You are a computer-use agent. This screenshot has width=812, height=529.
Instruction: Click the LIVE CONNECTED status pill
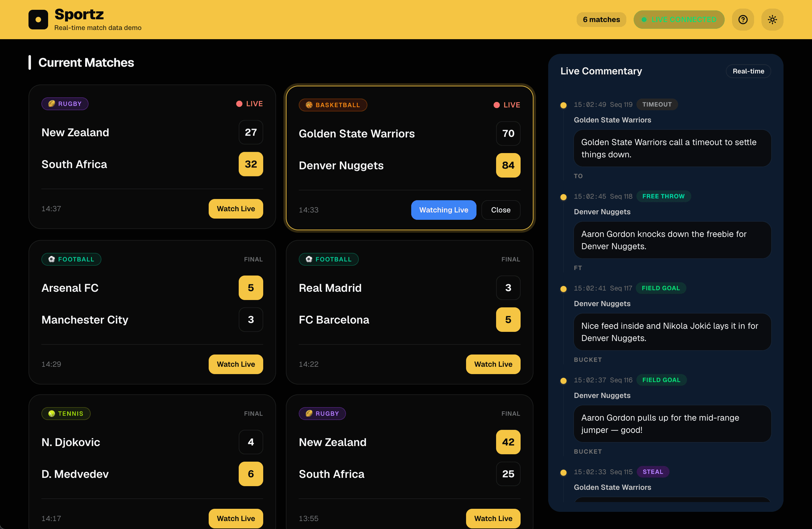click(x=679, y=19)
